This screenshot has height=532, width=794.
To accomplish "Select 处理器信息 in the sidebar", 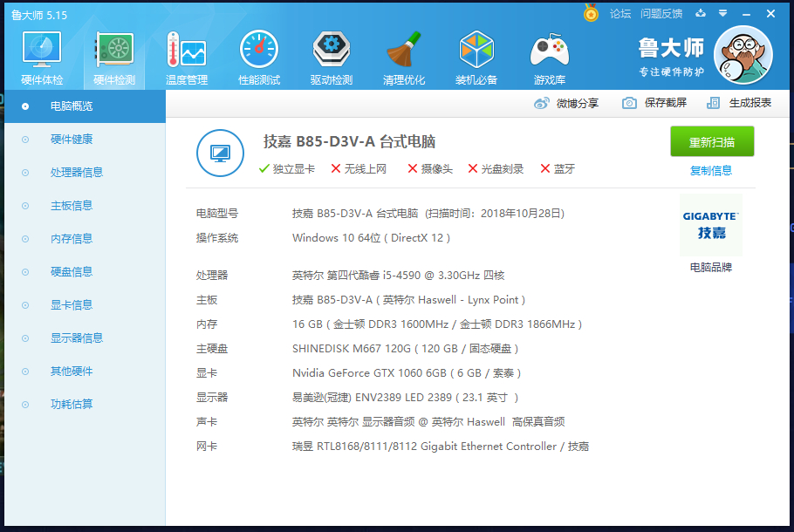I will 86,173.
